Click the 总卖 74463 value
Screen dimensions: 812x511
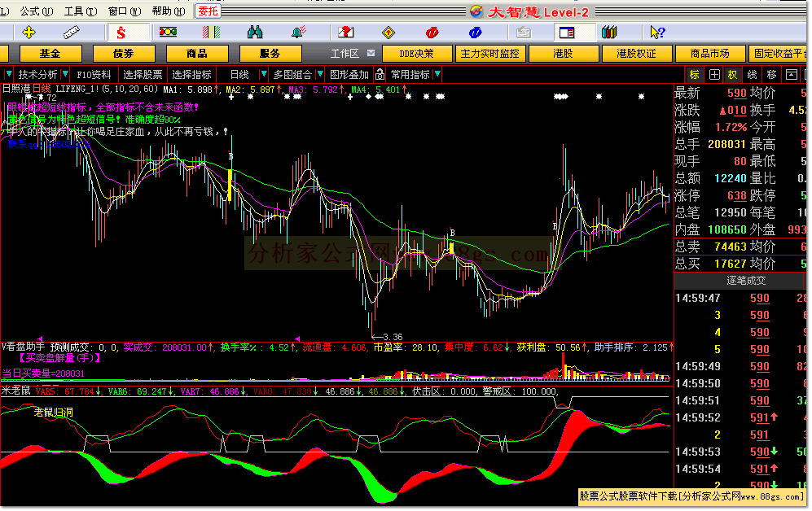tap(731, 247)
